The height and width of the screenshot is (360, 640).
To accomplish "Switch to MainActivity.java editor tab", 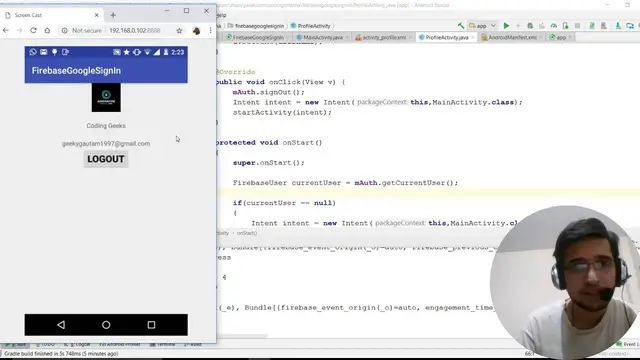I will [322, 37].
